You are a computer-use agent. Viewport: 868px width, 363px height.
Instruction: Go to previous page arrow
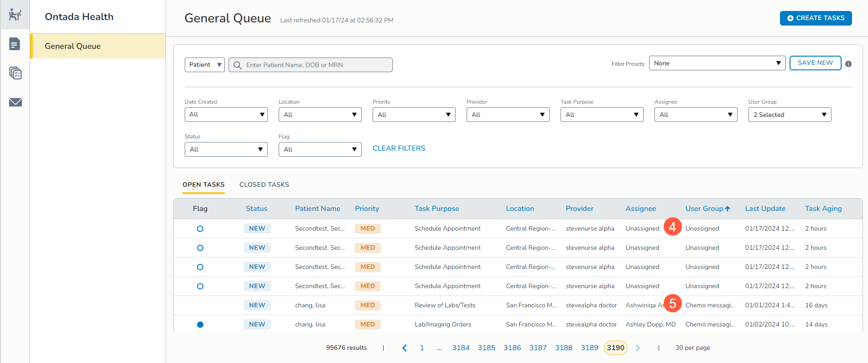pyautogui.click(x=404, y=348)
